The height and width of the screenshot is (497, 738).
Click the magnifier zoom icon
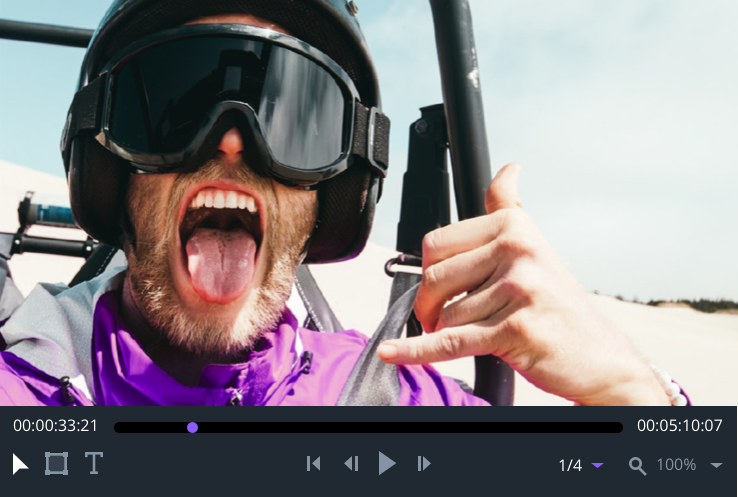click(637, 465)
